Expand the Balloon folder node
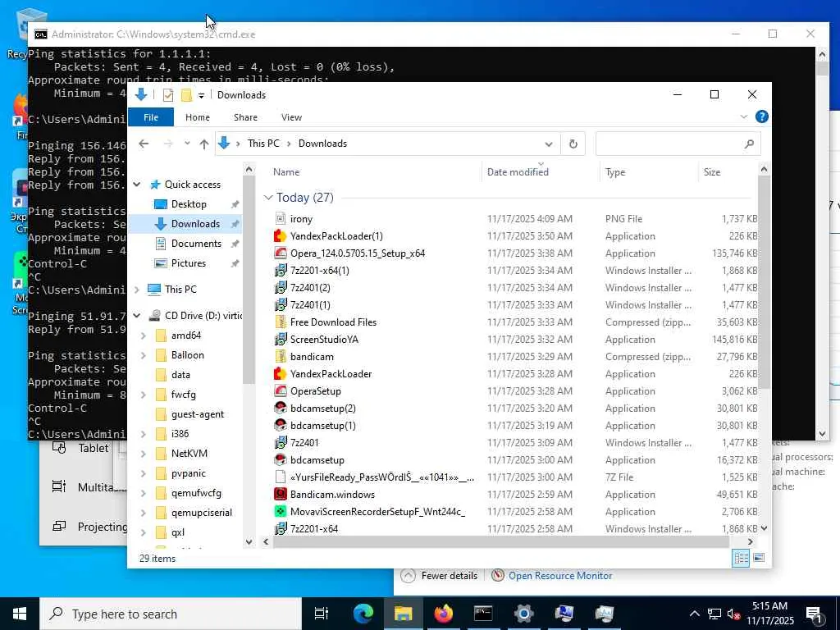Screen dimensions: 840x630 point(144,355)
